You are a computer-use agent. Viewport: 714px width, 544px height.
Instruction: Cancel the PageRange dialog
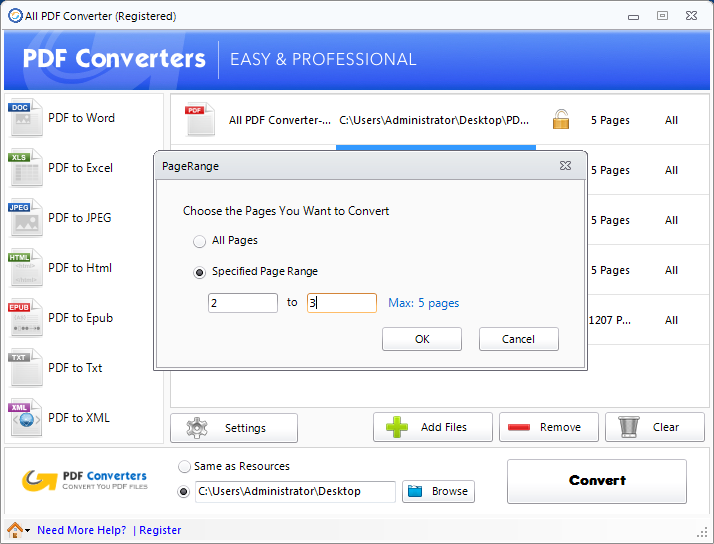click(x=519, y=339)
